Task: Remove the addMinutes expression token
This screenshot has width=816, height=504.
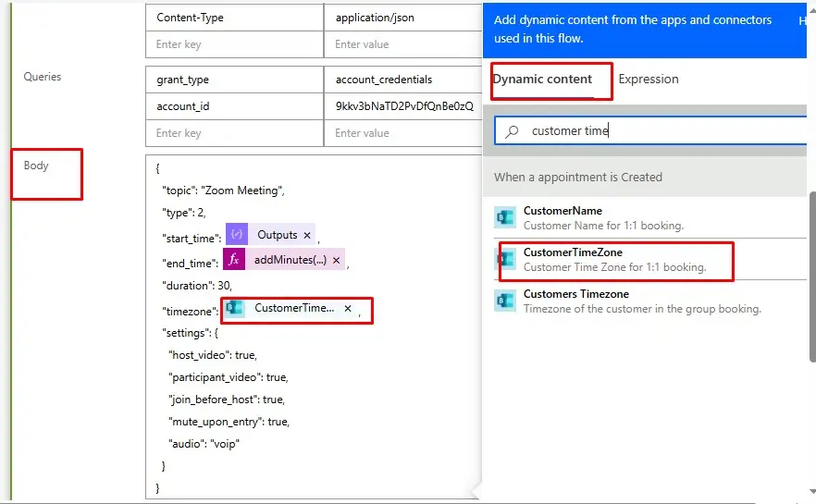Action: 337,261
